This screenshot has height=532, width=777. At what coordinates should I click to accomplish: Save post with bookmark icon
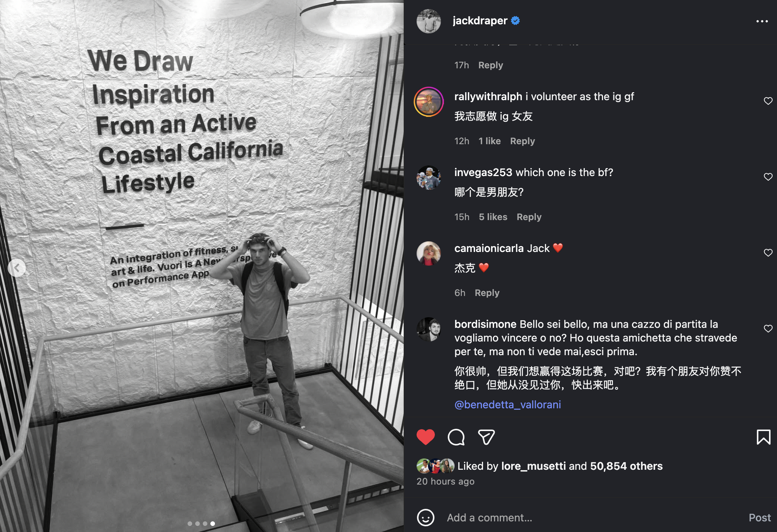click(763, 437)
